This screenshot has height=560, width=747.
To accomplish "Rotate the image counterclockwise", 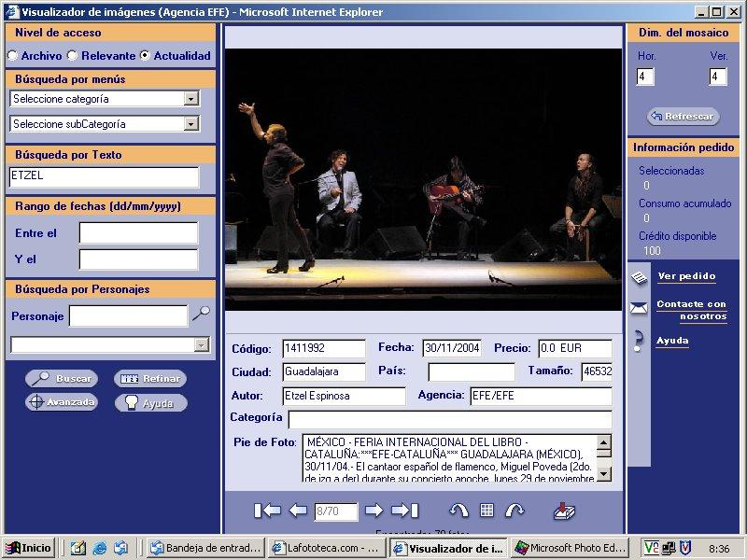I will pos(458,511).
